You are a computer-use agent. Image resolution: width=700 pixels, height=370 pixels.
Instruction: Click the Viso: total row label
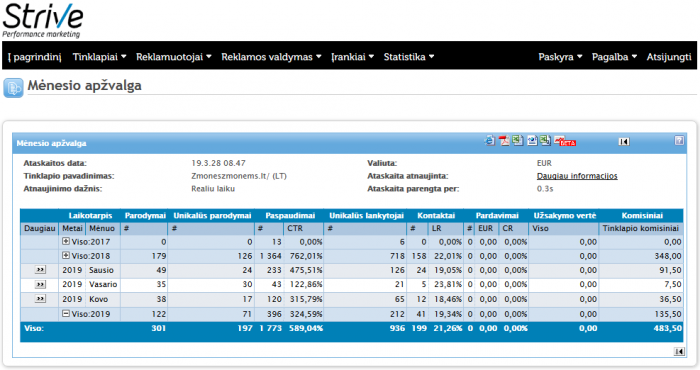pyautogui.click(x=34, y=328)
